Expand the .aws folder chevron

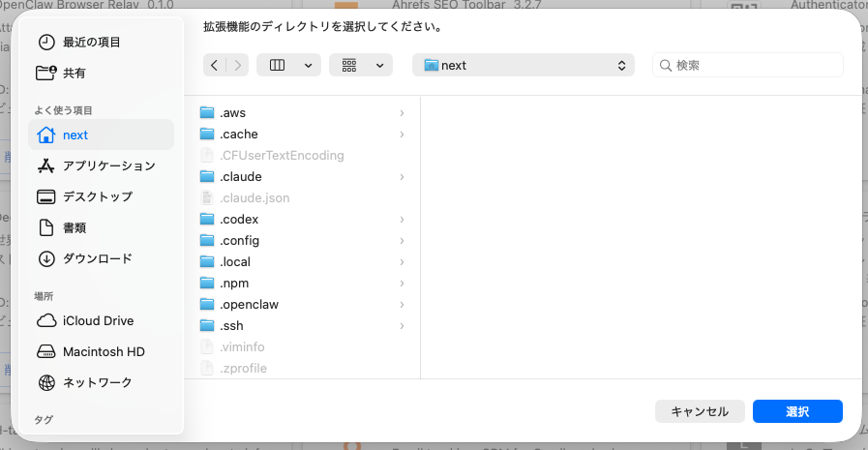(401, 113)
